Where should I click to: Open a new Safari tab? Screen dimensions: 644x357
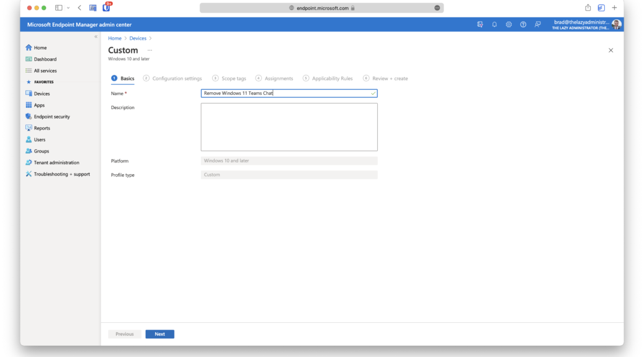614,8
